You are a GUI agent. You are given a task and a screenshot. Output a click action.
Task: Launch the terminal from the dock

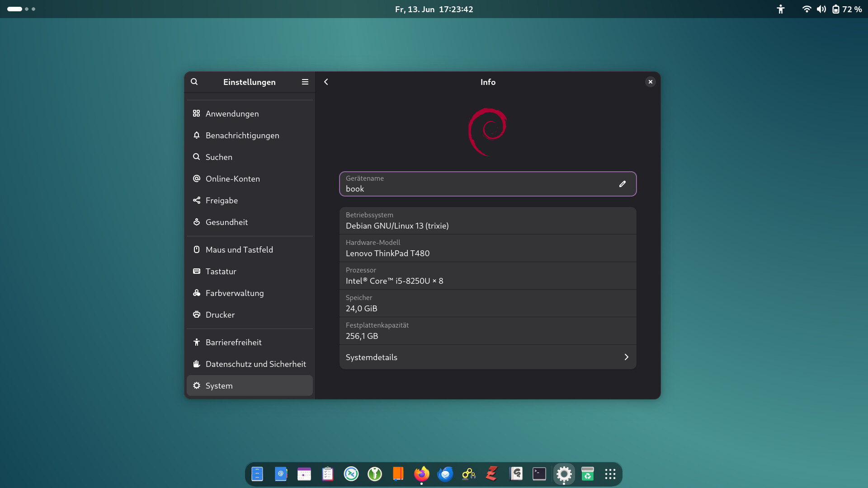coord(539,474)
